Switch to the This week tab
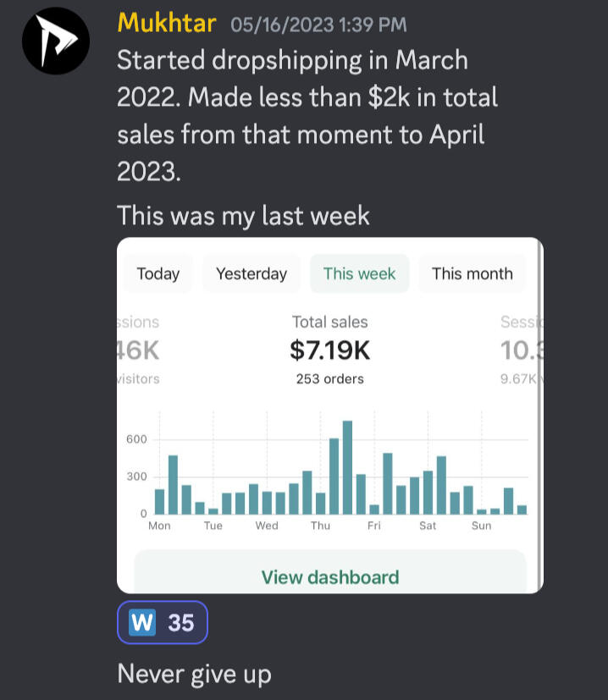 [x=359, y=273]
